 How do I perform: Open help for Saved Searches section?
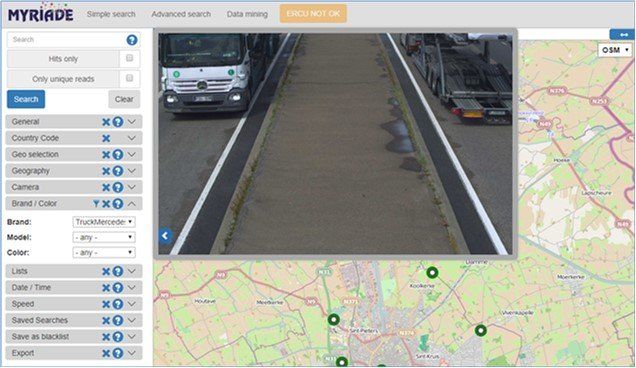pyautogui.click(x=118, y=321)
